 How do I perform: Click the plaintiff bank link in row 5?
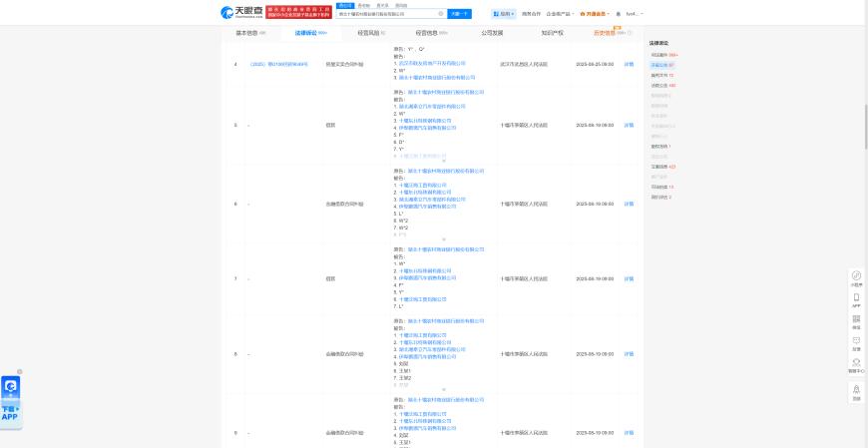[446, 93]
